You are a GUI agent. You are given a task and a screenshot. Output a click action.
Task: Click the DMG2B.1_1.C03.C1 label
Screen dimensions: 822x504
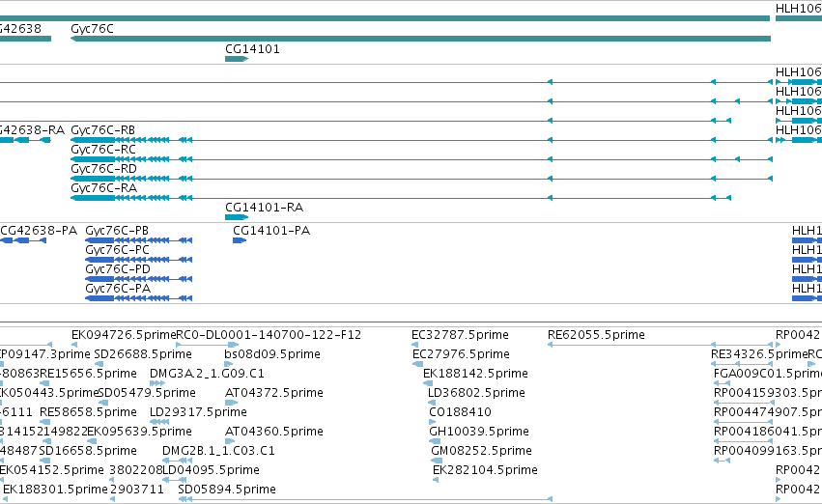pos(218,451)
